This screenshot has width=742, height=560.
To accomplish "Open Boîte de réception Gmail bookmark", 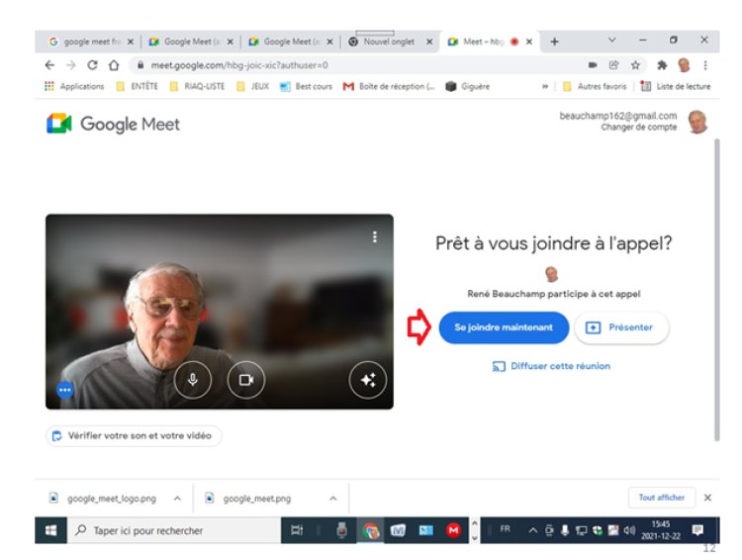I will click(x=389, y=86).
